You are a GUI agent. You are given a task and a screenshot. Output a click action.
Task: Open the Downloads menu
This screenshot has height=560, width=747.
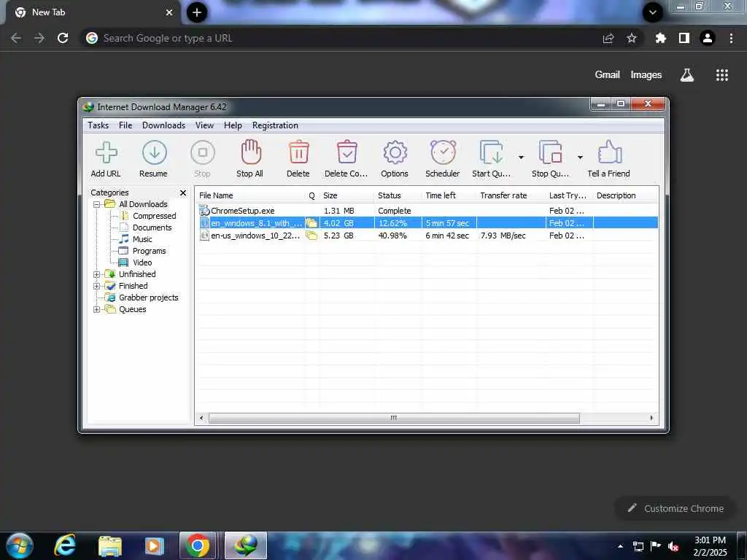(164, 125)
